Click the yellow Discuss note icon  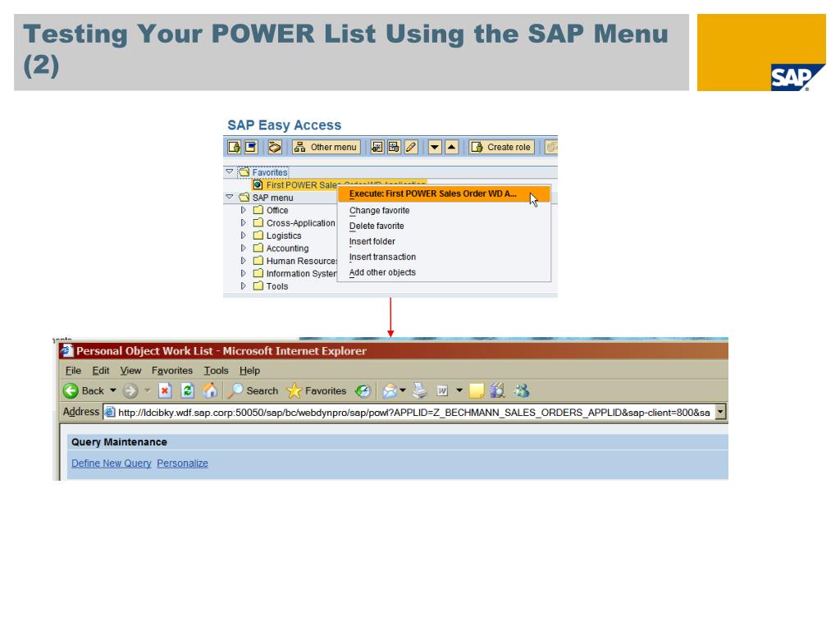pyautogui.click(x=477, y=391)
